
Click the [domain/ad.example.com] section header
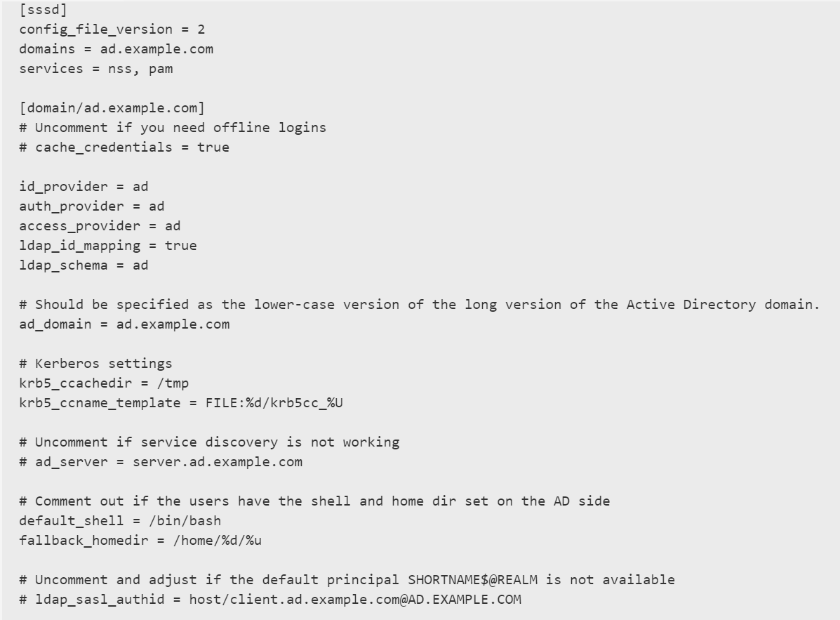(112, 108)
